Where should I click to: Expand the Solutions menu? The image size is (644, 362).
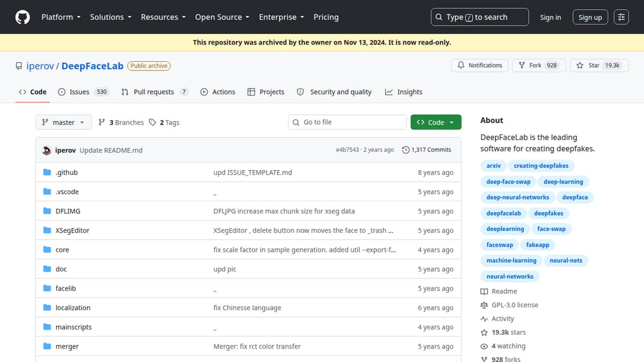111,17
